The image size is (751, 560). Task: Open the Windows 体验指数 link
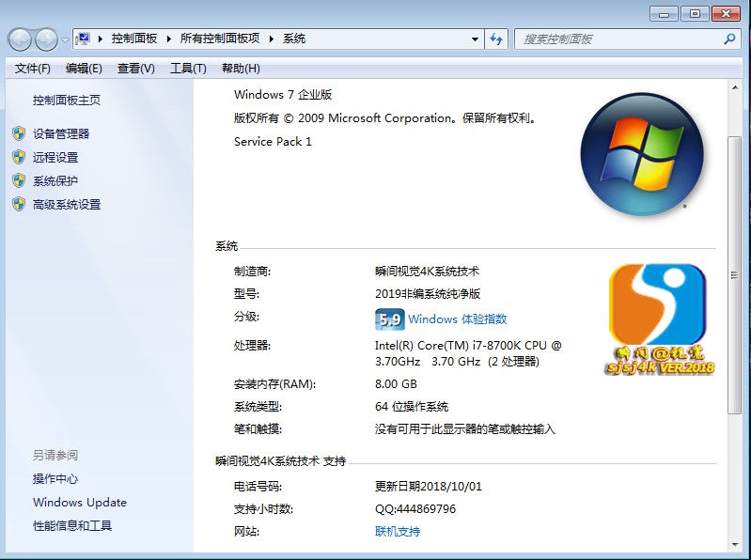(458, 319)
